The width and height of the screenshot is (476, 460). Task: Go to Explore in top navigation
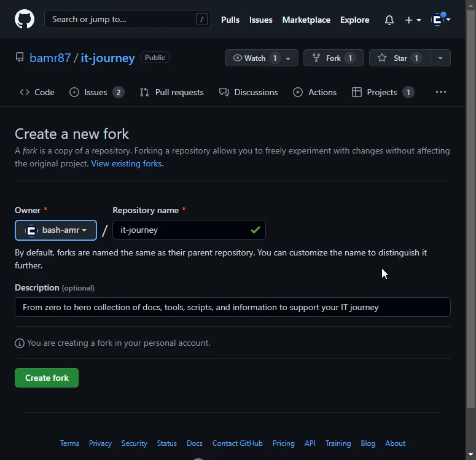point(354,20)
